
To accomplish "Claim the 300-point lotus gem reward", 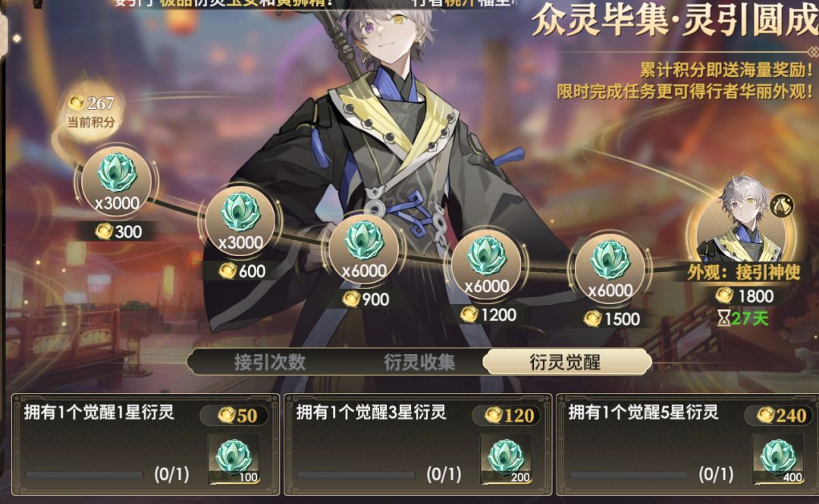I will pos(117,180).
